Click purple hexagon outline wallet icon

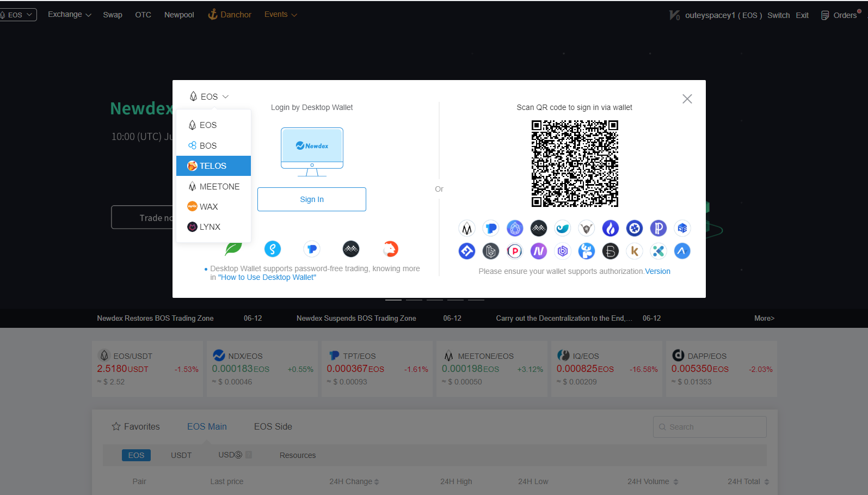click(x=563, y=251)
